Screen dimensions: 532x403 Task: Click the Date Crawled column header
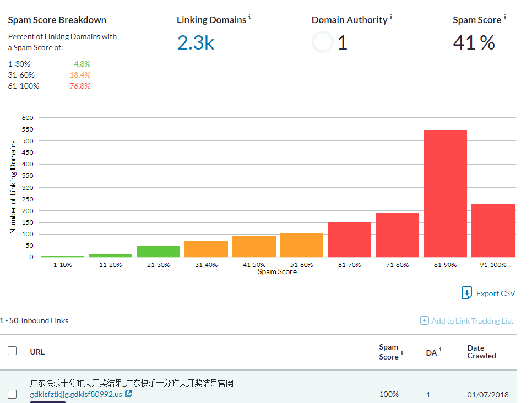point(481,352)
